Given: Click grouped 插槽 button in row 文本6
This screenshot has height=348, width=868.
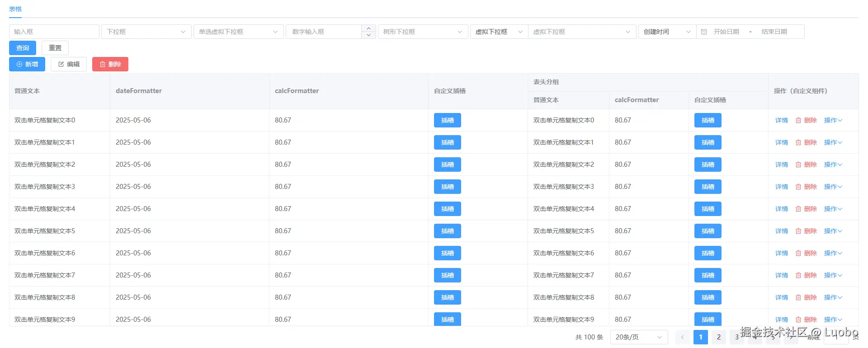Looking at the screenshot, I should [x=708, y=253].
